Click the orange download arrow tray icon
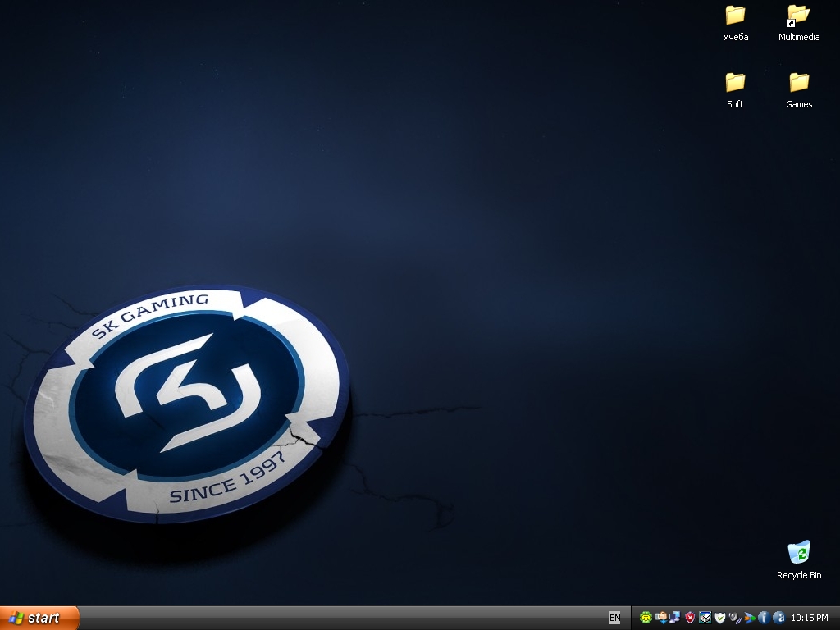 (749, 617)
